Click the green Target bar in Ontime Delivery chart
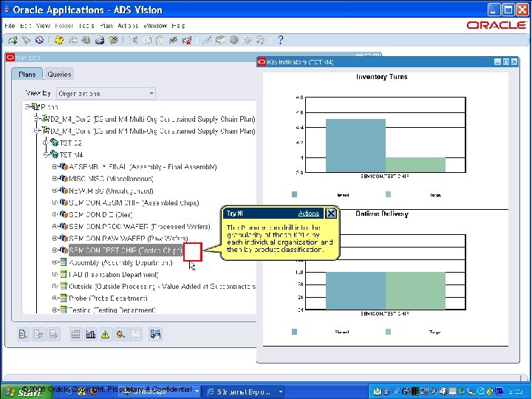The image size is (532, 399). (415, 290)
